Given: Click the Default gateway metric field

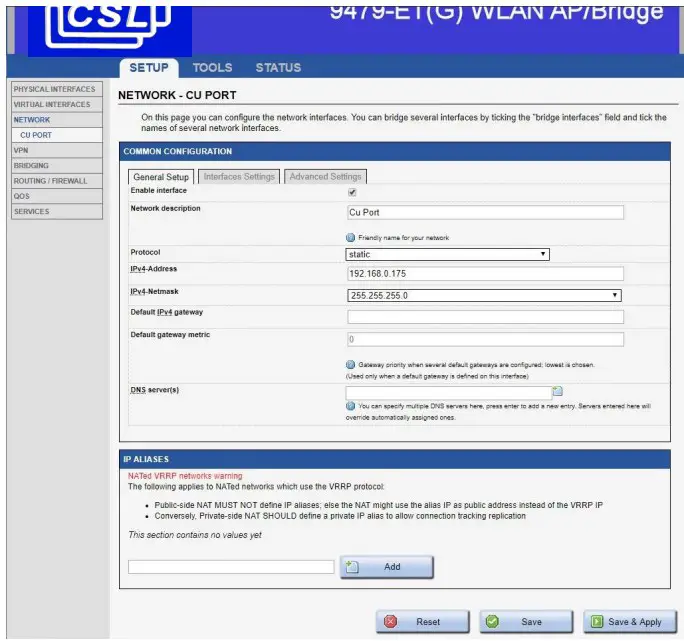Looking at the screenshot, I should (x=486, y=339).
